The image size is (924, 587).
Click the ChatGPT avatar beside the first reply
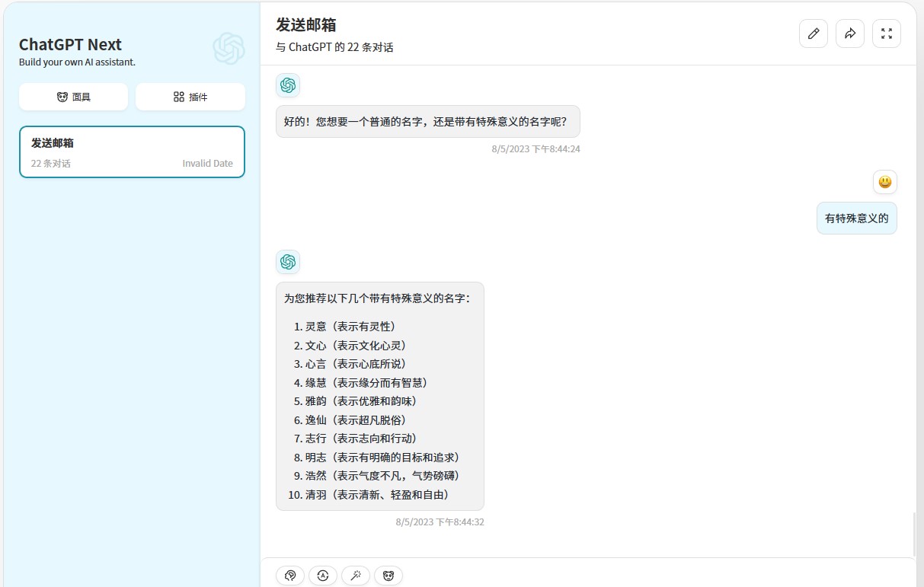[288, 85]
